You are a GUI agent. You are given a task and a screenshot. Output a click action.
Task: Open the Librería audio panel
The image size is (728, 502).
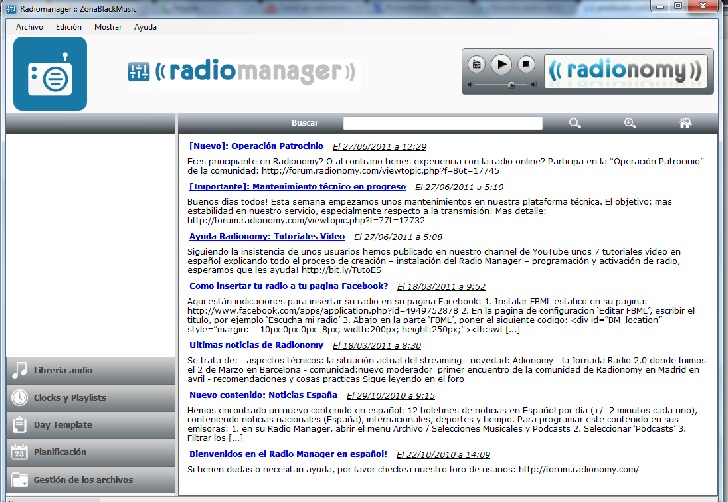point(91,371)
